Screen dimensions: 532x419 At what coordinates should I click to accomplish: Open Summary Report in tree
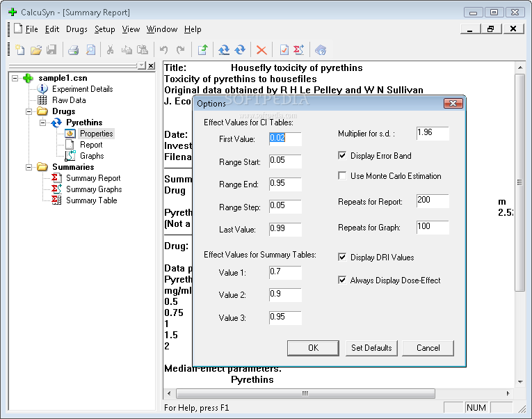(93, 178)
